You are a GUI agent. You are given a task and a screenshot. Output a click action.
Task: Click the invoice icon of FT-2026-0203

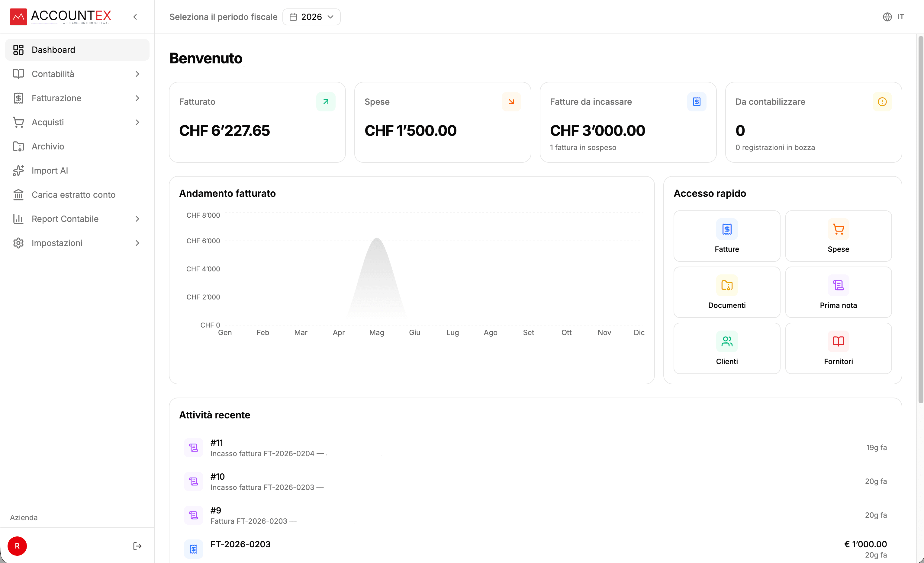click(x=194, y=549)
